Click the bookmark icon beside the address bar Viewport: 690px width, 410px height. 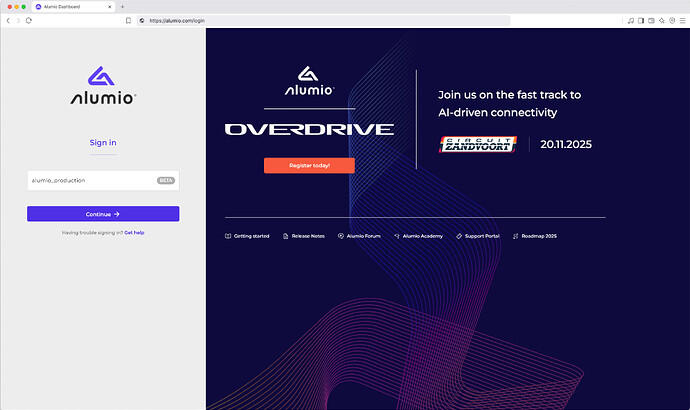coord(128,20)
